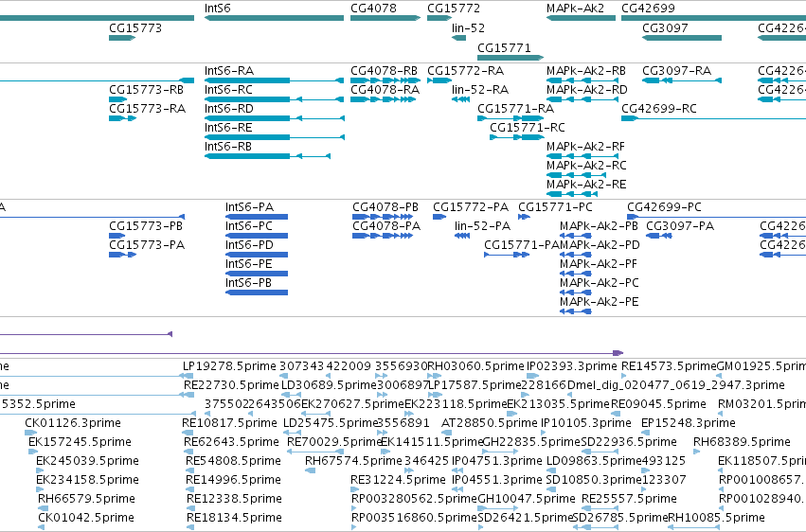Click the CG4078-RA transcript
This screenshot has height=532, width=806.
coord(385,90)
